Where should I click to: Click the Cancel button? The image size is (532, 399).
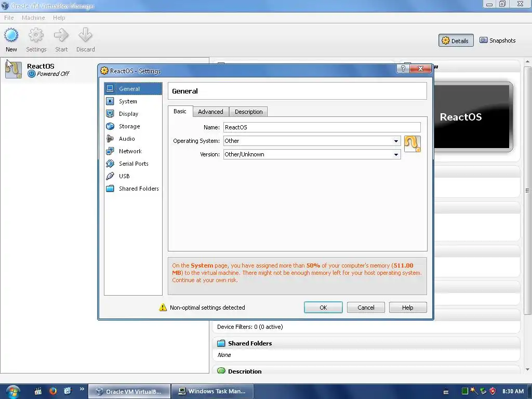366,308
